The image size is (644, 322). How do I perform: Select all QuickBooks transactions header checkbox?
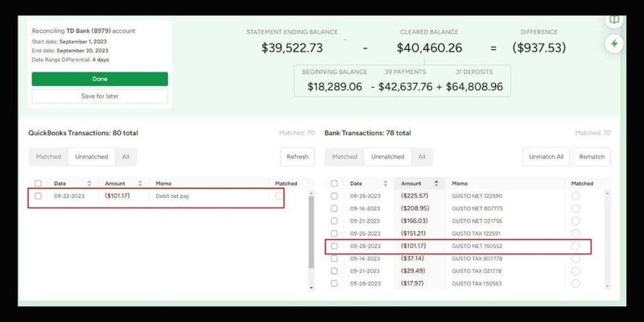[x=38, y=184]
